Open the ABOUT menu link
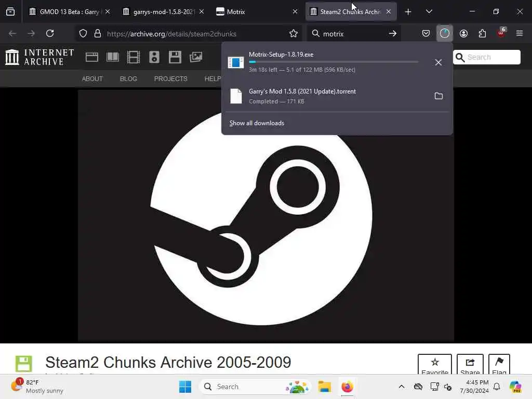Screen dimensions: 532x399 (92, 79)
